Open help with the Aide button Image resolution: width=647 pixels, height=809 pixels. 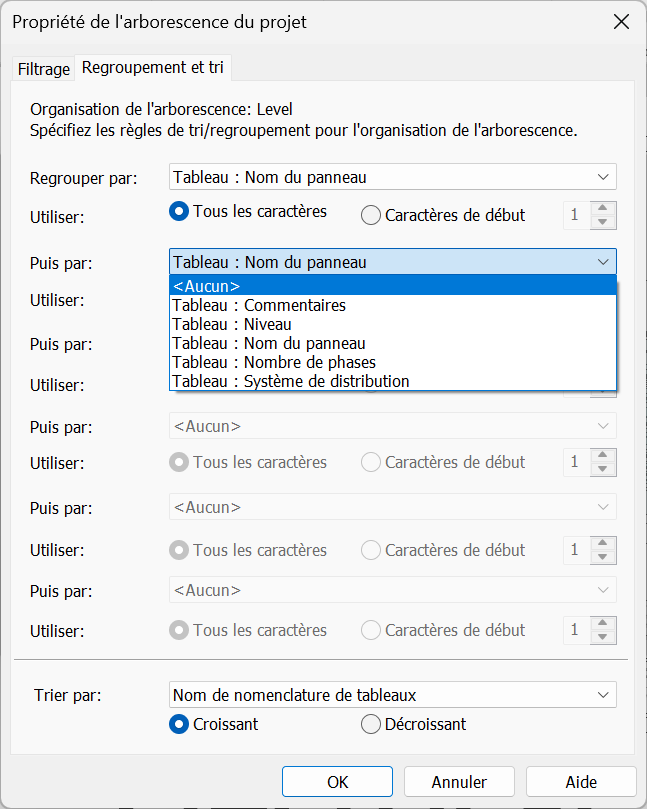click(581, 782)
